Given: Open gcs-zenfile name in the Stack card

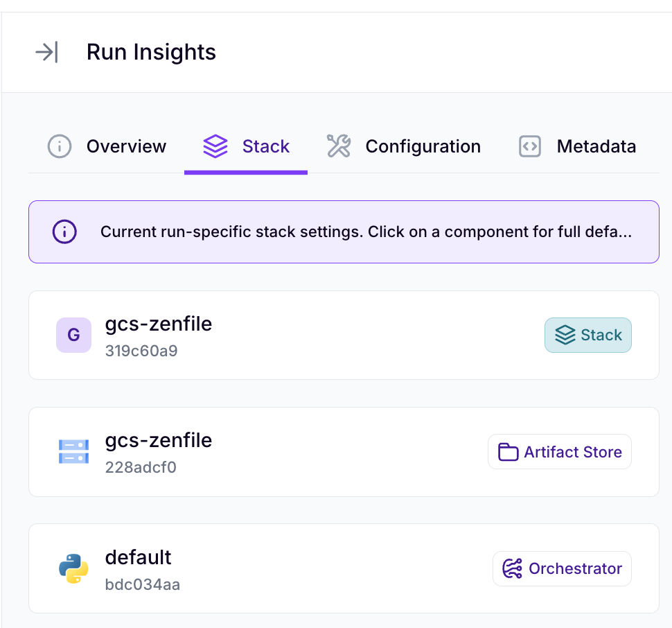Looking at the screenshot, I should click(x=159, y=324).
